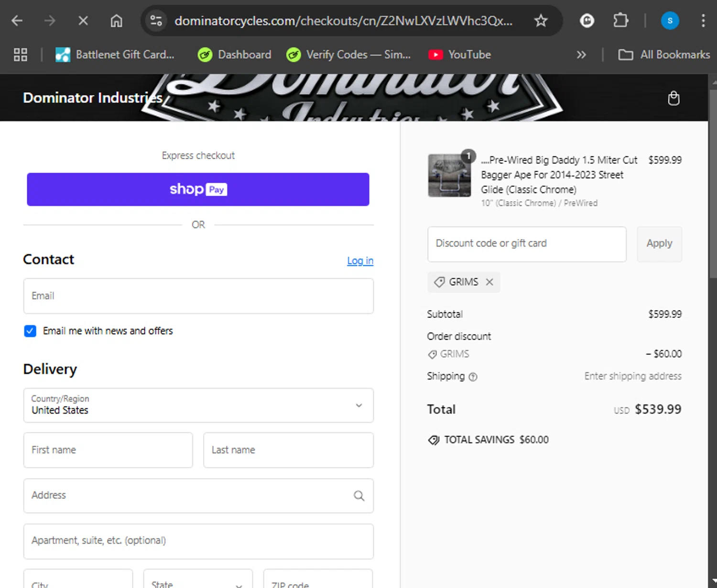
Task: Click the address search magnifier icon
Action: point(359,496)
